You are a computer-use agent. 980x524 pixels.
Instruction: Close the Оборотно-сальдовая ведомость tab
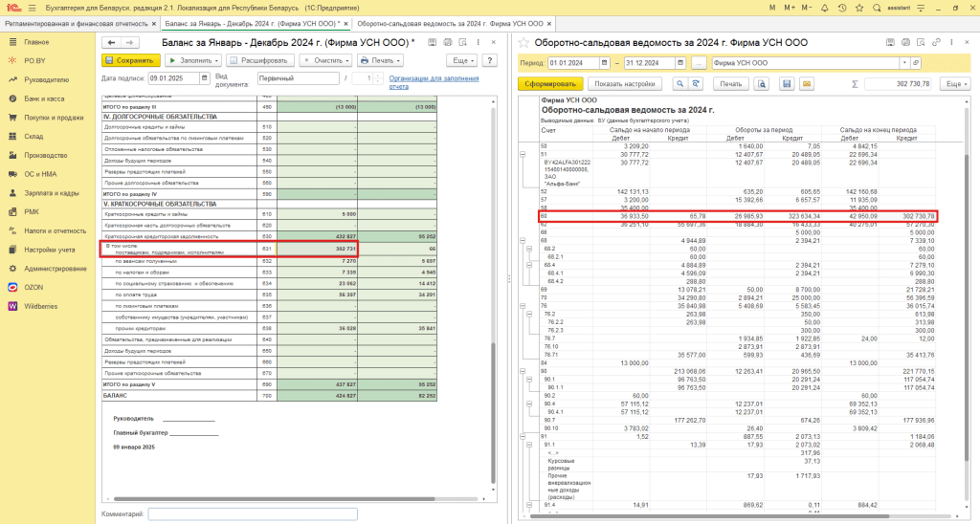pyautogui.click(x=549, y=24)
